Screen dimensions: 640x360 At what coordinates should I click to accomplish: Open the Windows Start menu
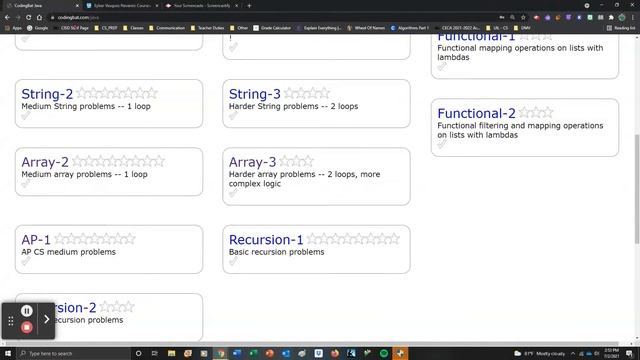[8, 353]
